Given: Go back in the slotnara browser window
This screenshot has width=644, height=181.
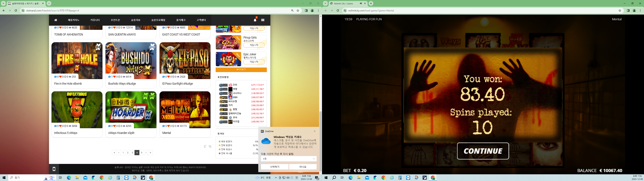Looking at the screenshot, I should [x=4, y=11].
